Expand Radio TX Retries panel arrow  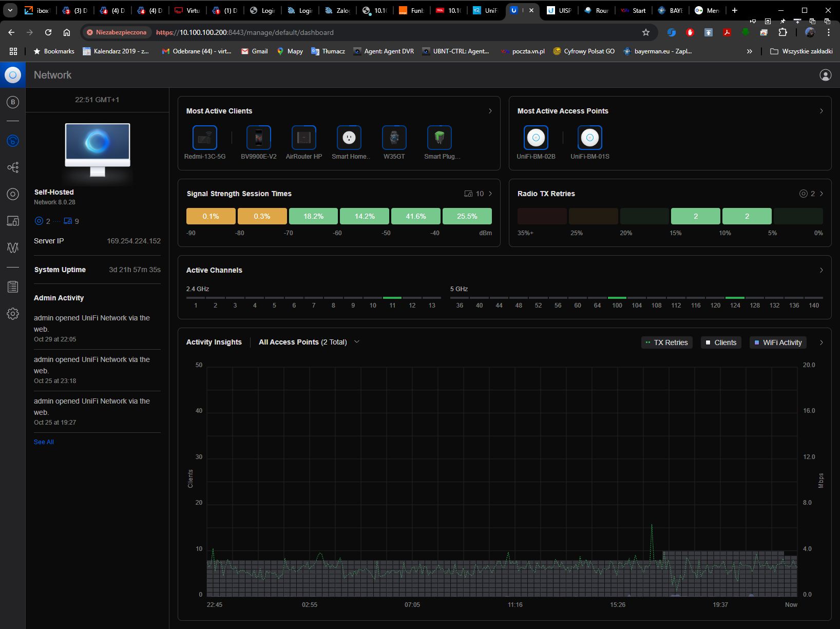(822, 194)
